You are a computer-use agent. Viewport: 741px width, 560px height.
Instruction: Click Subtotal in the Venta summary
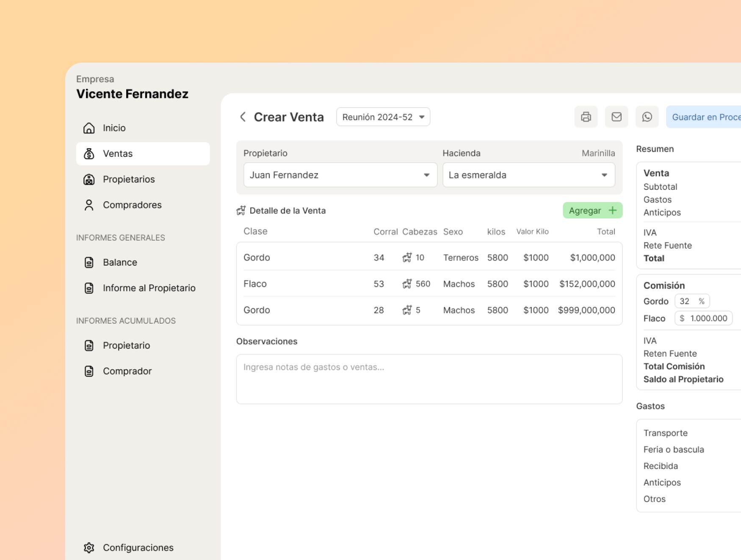pos(660,187)
